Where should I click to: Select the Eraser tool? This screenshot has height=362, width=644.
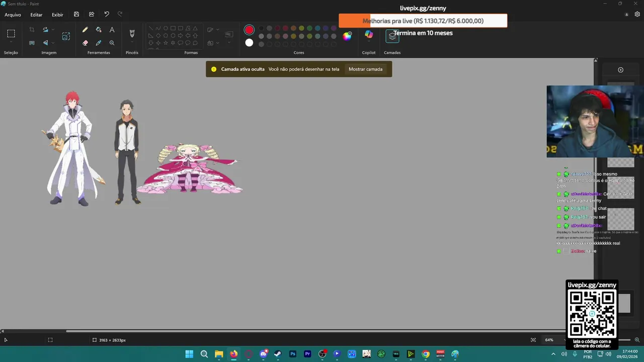[85, 43]
